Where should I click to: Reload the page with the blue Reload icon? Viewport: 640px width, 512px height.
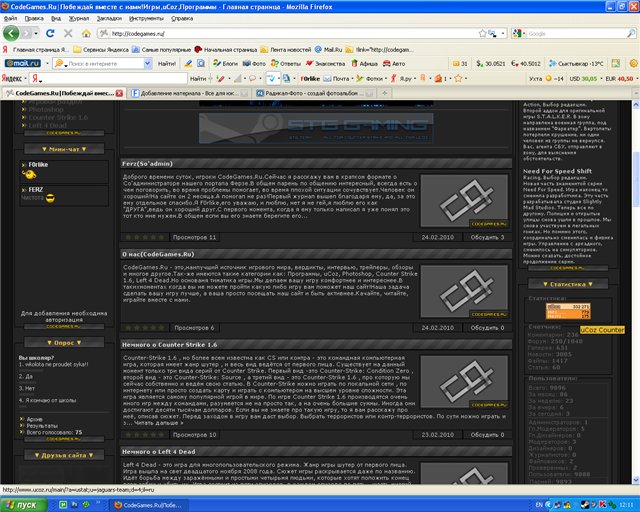click(x=50, y=33)
